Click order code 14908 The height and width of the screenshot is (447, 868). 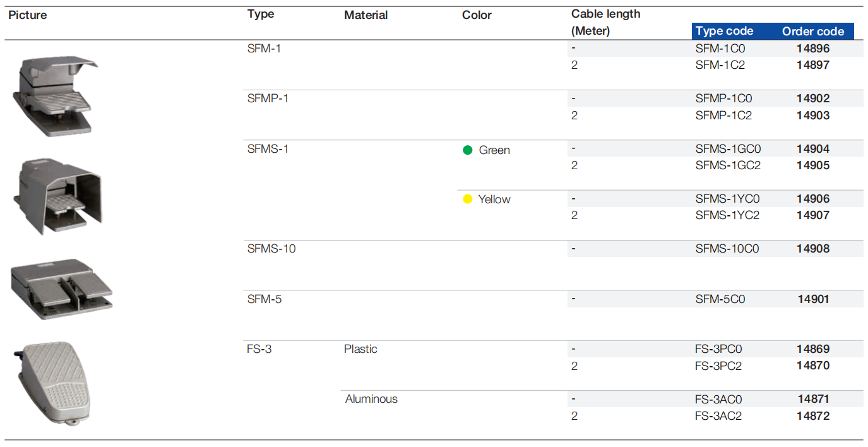pos(813,249)
